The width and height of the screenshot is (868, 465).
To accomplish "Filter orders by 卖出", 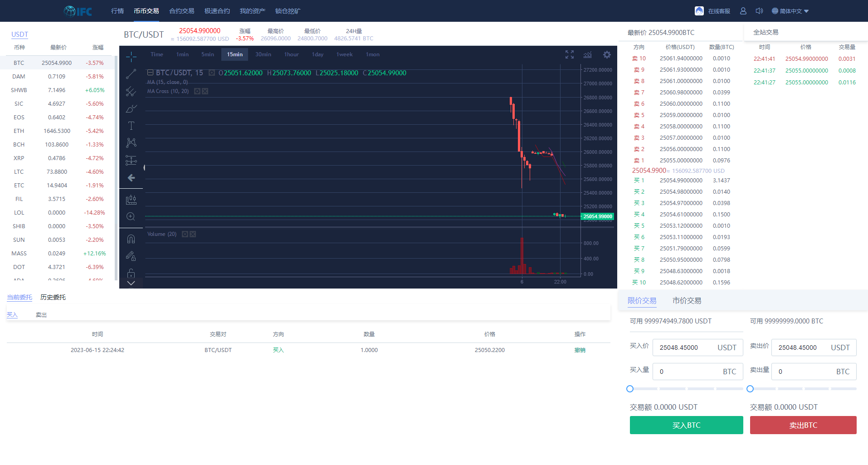I will (x=41, y=315).
